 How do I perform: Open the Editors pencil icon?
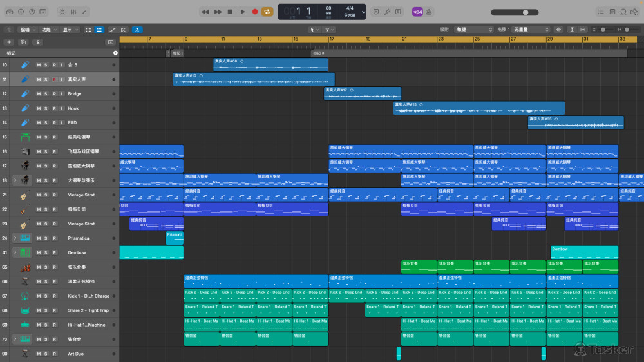tap(84, 12)
